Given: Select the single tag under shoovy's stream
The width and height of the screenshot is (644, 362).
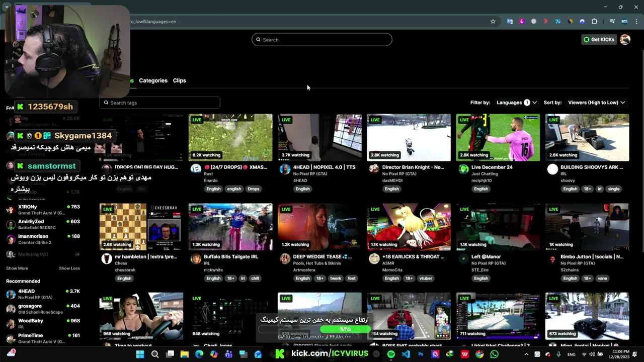Looking at the screenshot, I should pyautogui.click(x=614, y=189).
